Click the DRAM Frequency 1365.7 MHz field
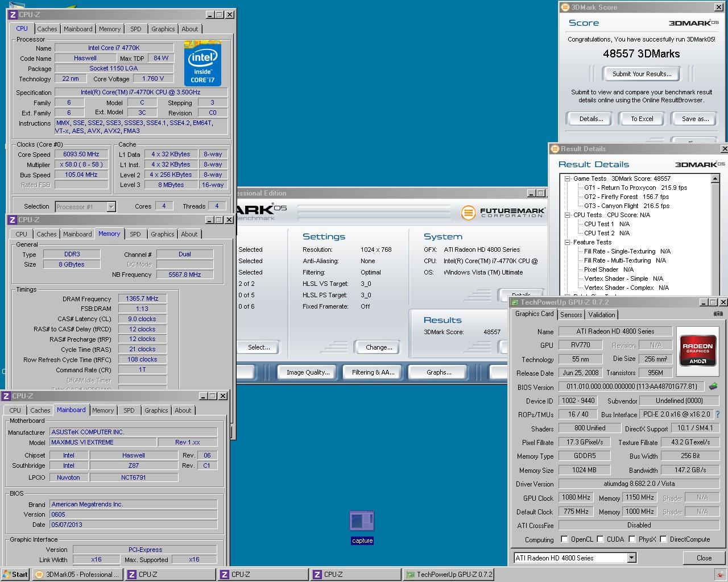The image size is (728, 582). 142,298
